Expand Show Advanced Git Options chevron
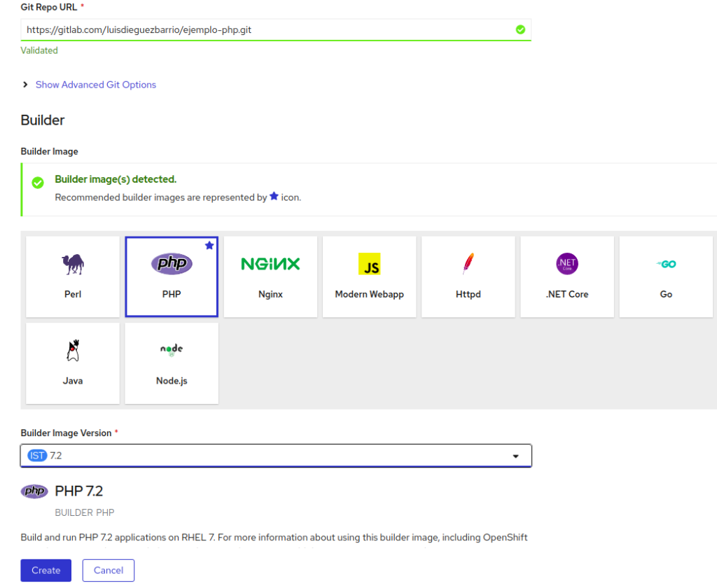The width and height of the screenshot is (717, 588). (25, 85)
